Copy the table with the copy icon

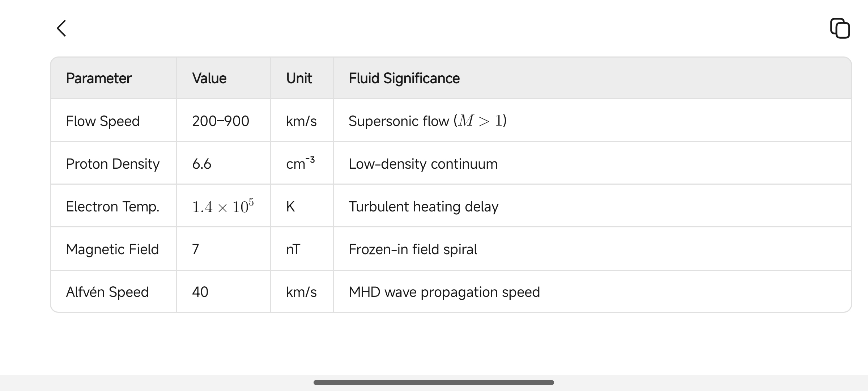pyautogui.click(x=840, y=28)
